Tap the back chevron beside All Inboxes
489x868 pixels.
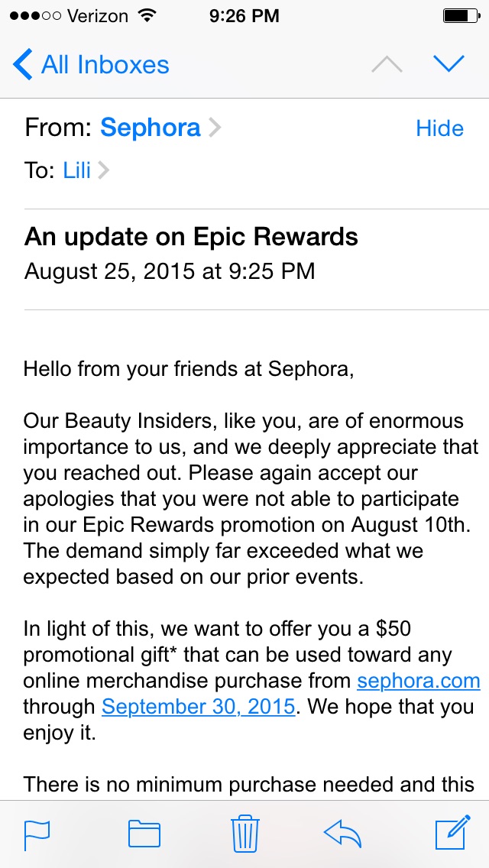(x=22, y=64)
